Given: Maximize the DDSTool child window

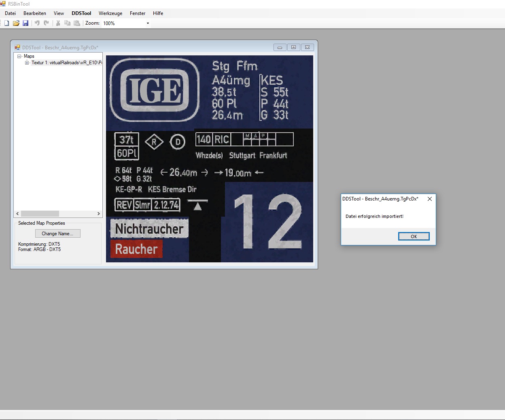Looking at the screenshot, I should tap(293, 47).
